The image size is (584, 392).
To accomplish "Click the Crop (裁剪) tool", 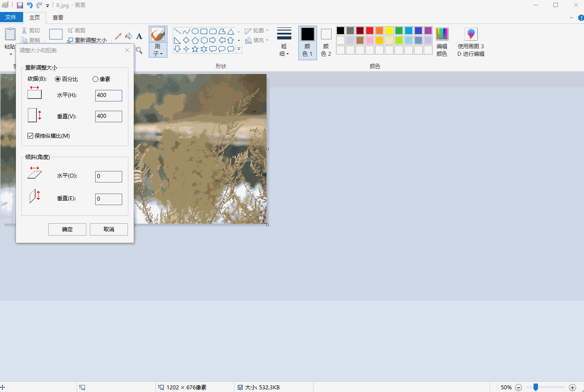I will [77, 31].
